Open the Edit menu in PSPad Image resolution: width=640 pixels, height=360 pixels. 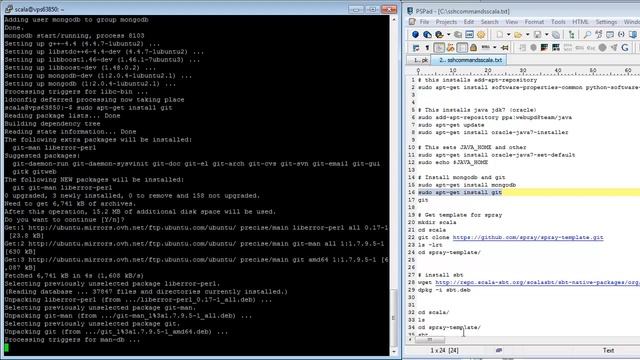click(469, 22)
